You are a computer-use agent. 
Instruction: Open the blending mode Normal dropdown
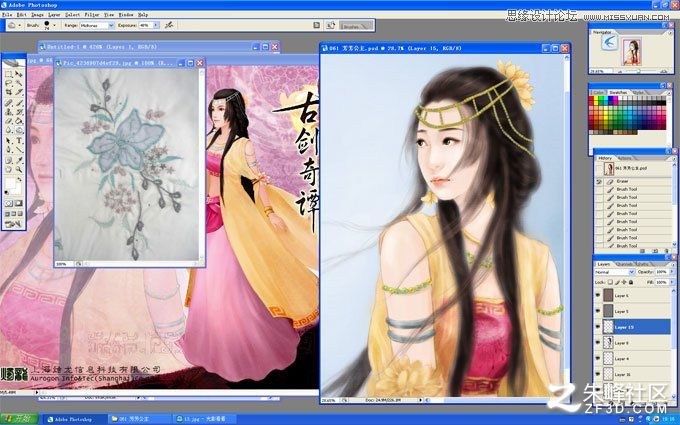pyautogui.click(x=615, y=272)
